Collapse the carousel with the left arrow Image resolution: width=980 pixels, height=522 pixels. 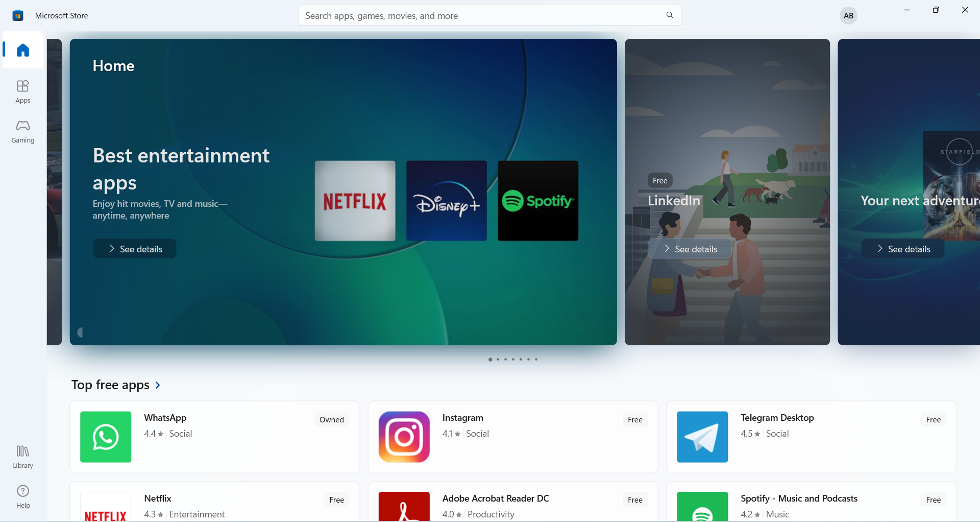pos(81,332)
